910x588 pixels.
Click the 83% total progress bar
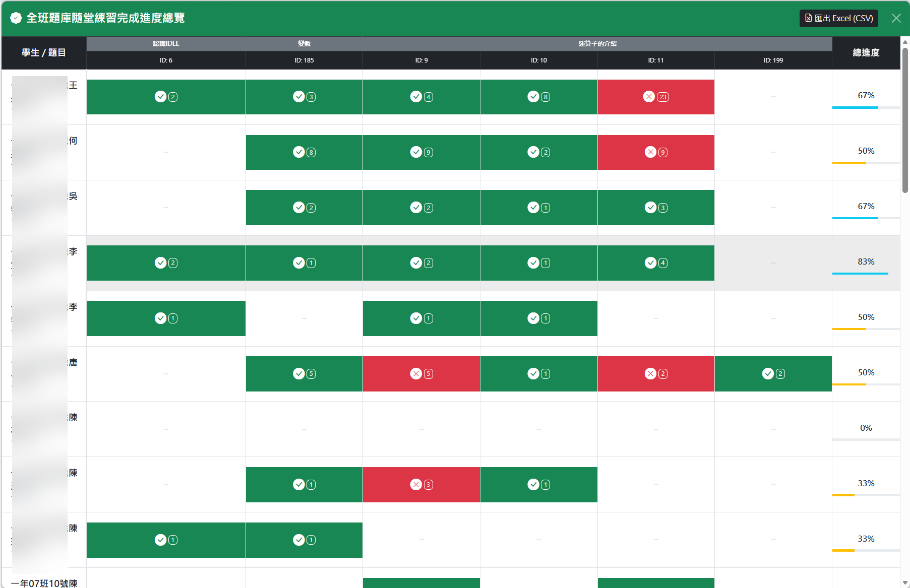(860, 273)
